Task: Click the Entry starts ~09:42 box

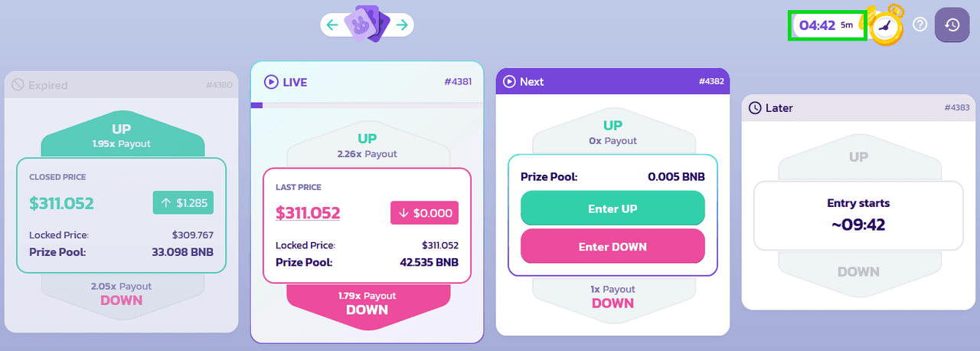Action: tap(858, 215)
